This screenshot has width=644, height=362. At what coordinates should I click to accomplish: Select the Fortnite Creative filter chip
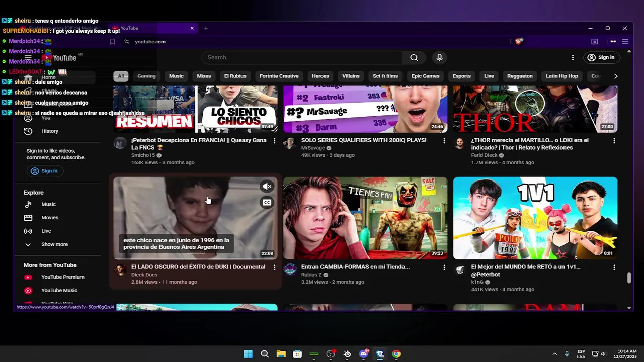[279, 76]
